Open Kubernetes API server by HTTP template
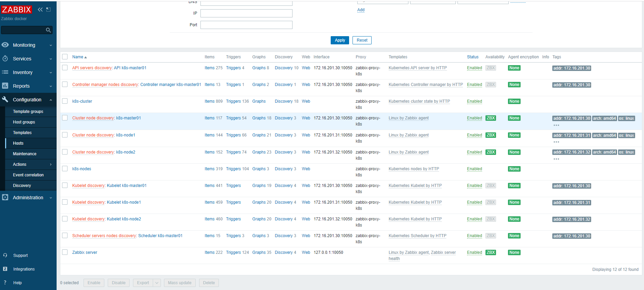 [418, 68]
